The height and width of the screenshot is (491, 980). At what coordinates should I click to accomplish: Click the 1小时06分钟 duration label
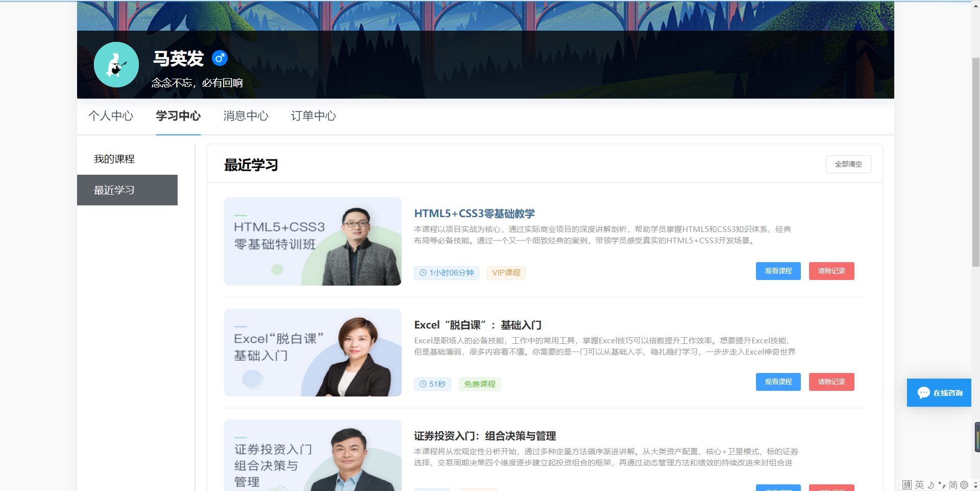[447, 273]
